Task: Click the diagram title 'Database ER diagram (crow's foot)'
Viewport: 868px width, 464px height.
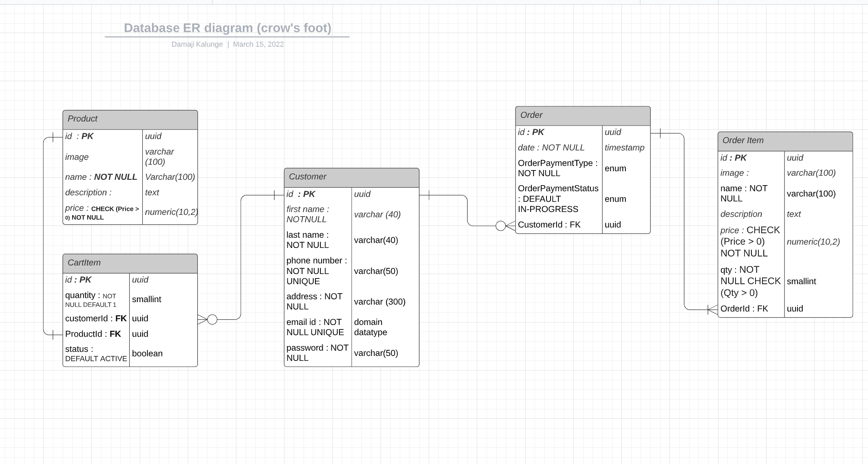Action: 227,28
